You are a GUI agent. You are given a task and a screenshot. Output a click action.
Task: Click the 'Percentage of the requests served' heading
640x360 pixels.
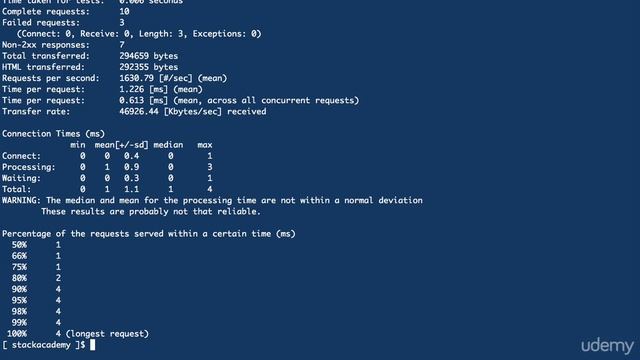click(x=149, y=234)
